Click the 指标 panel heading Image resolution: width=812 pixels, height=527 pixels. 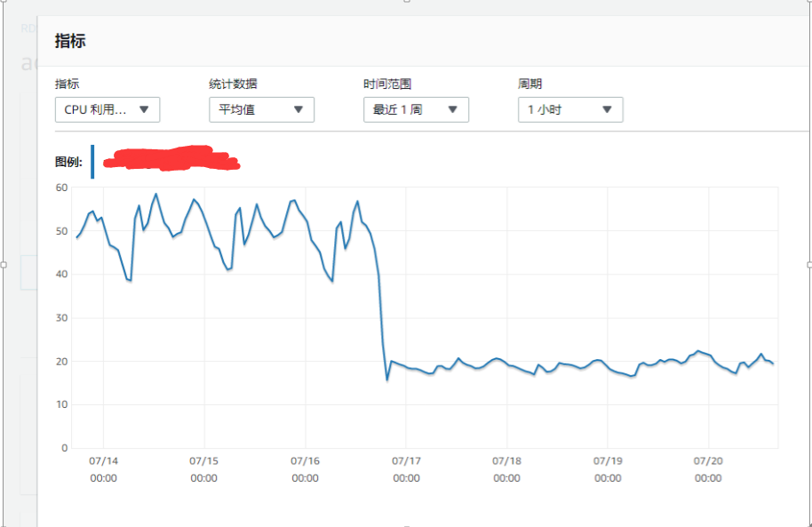point(70,41)
